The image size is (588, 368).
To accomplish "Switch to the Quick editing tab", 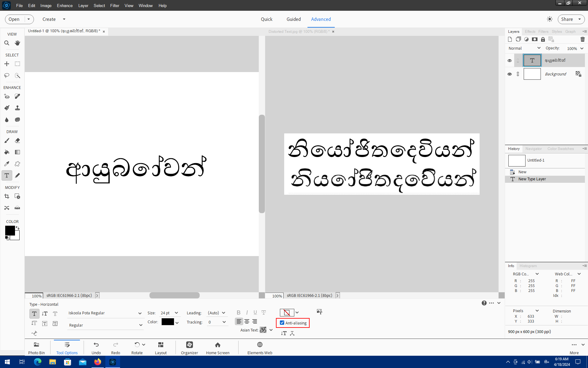I will (266, 19).
